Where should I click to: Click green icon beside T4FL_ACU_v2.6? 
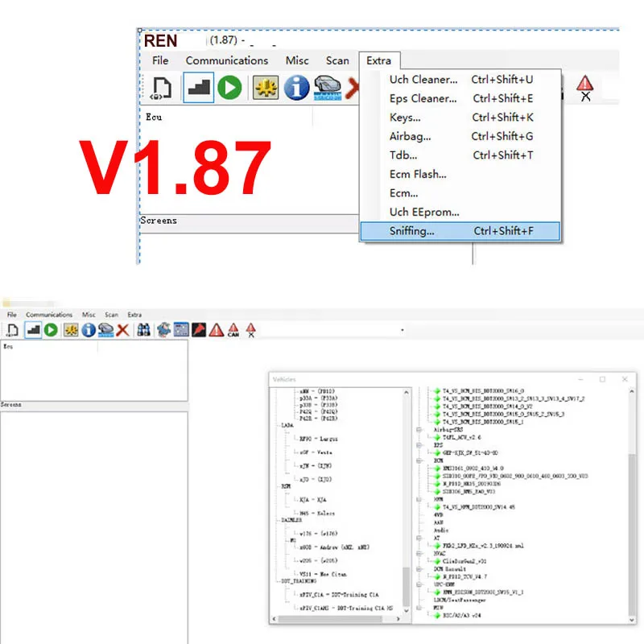pyautogui.click(x=437, y=437)
